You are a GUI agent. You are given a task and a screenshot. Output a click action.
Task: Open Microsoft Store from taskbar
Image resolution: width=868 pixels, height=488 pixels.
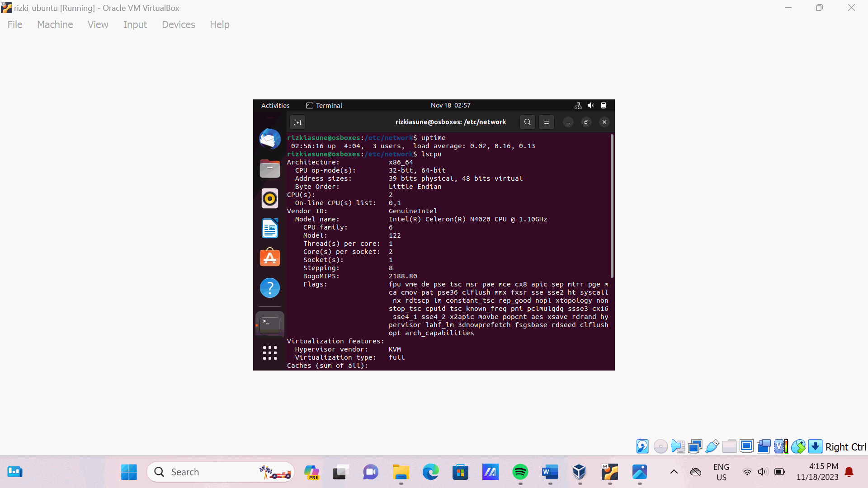[461, 472]
